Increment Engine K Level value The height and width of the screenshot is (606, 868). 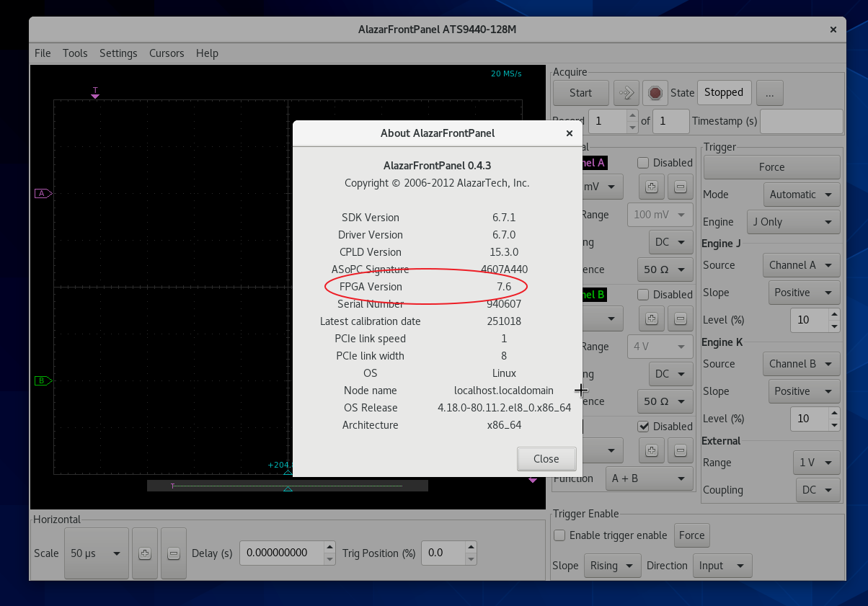pyautogui.click(x=834, y=413)
